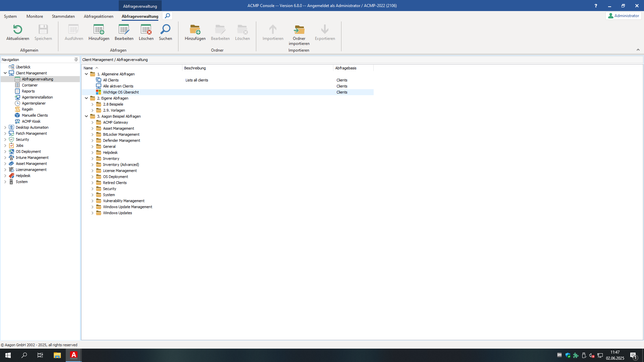This screenshot has width=644, height=362.
Task: Switch to the Monitore ribbon tab
Action: coord(35,16)
